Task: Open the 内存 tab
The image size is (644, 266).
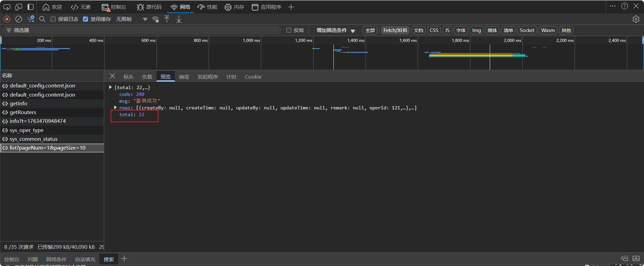Action: click(x=234, y=7)
